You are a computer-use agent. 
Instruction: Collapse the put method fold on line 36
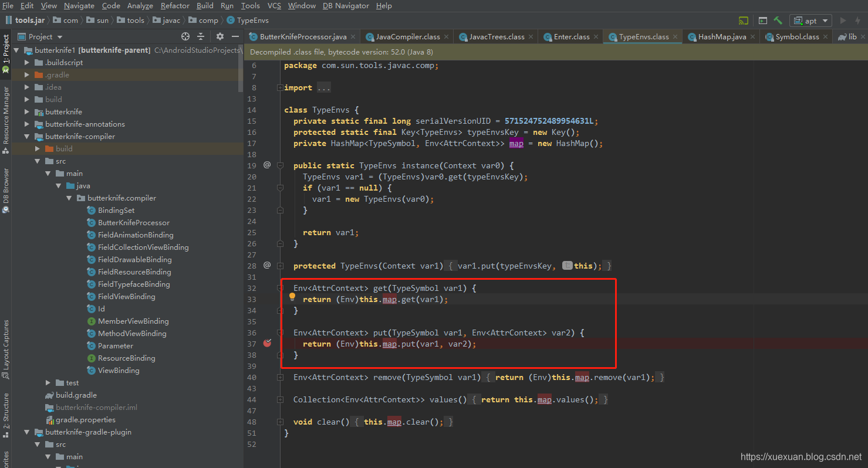280,333
